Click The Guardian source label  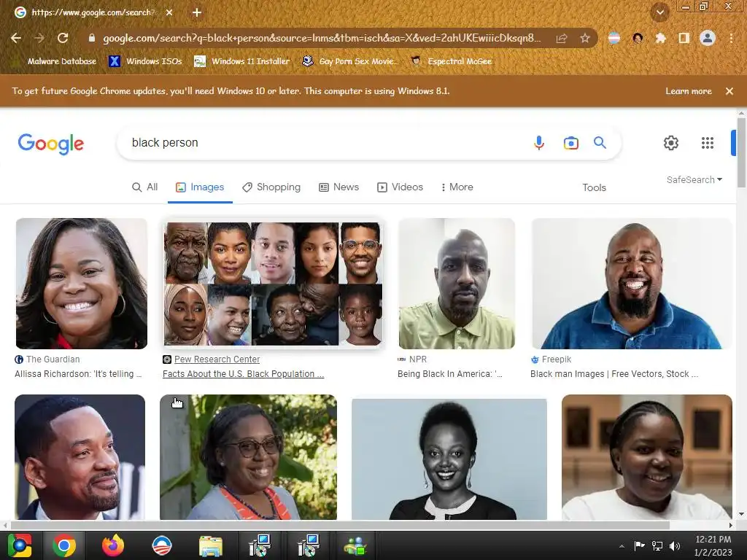coord(53,359)
